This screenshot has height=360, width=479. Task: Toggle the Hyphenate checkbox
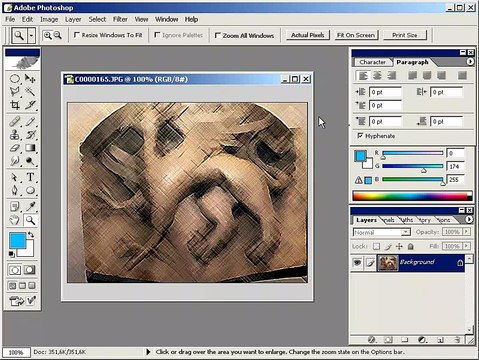pos(360,135)
